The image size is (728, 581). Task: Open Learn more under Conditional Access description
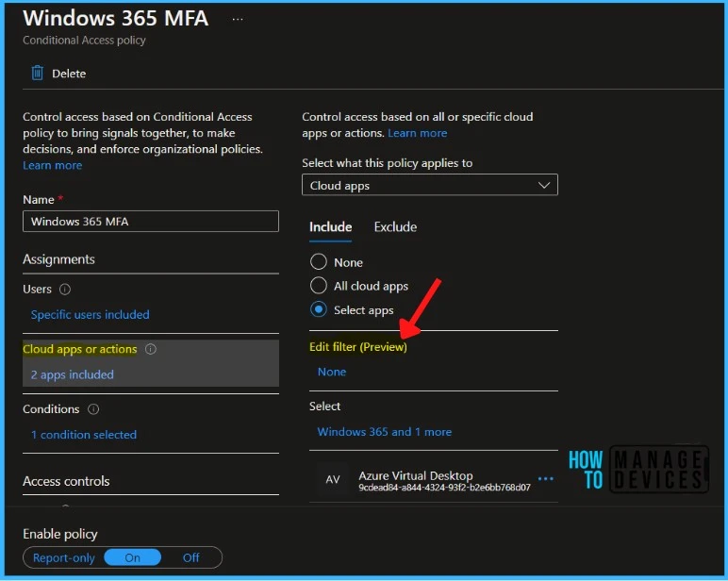[x=53, y=165]
